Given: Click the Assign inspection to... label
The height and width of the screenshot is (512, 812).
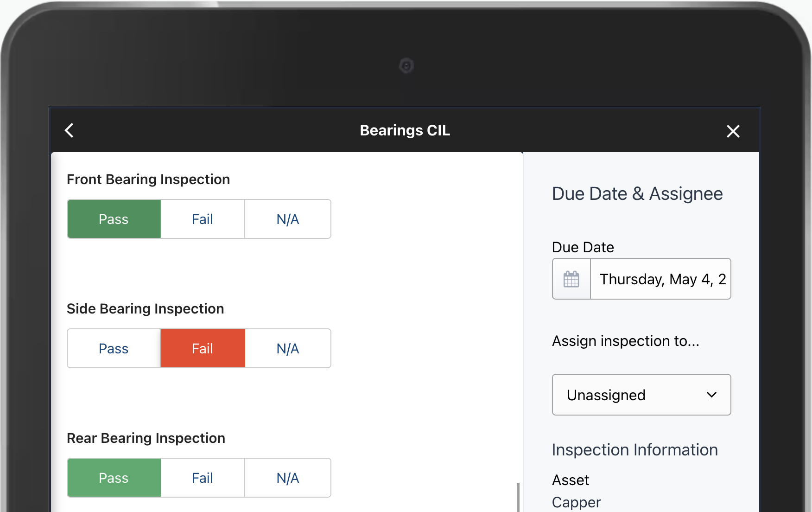Looking at the screenshot, I should click(x=625, y=341).
